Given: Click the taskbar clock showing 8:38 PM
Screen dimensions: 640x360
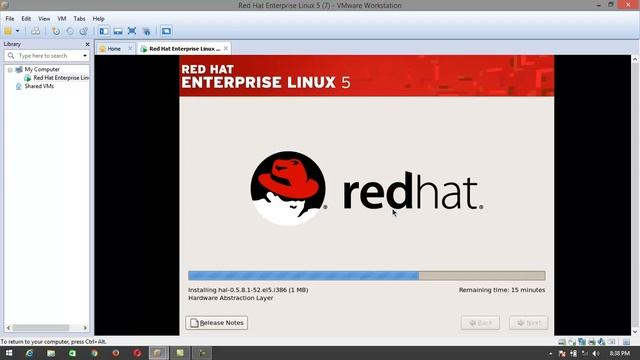Looking at the screenshot, I should [x=620, y=353].
